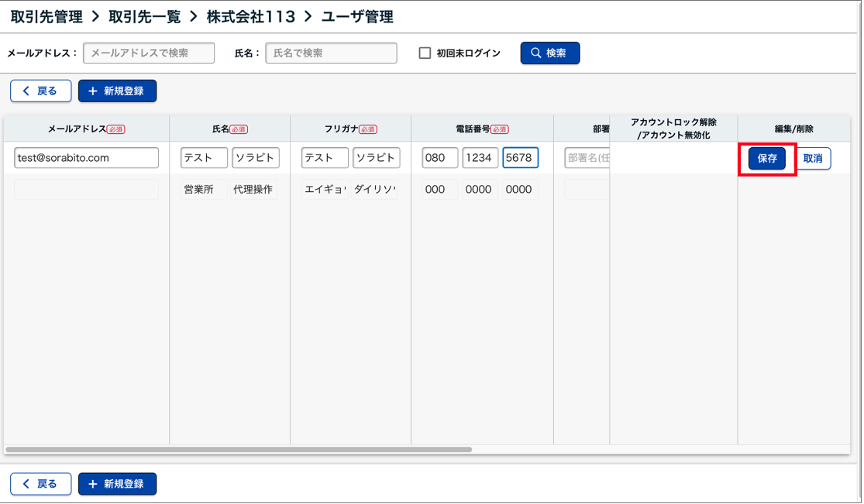Toggle the 初回未ログイン checkbox
Image resolution: width=864 pixels, height=504 pixels.
tap(425, 53)
